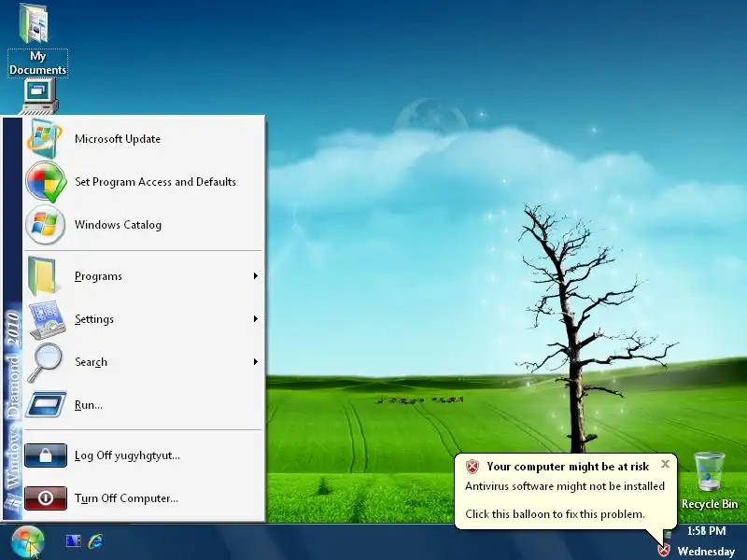
Task: Click 'Antivirus software might not be installed' text
Action: 565,486
